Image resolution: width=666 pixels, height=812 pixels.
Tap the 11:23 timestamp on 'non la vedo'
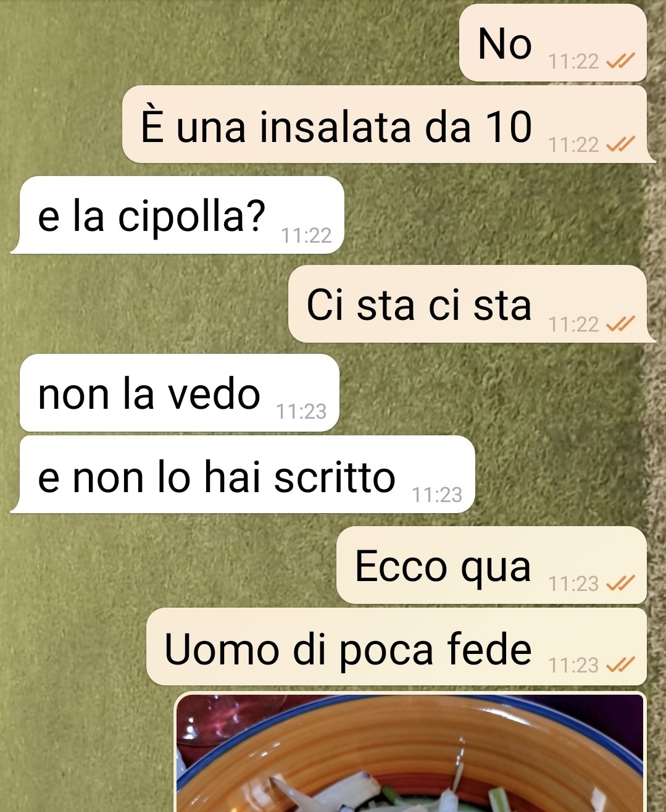(301, 411)
